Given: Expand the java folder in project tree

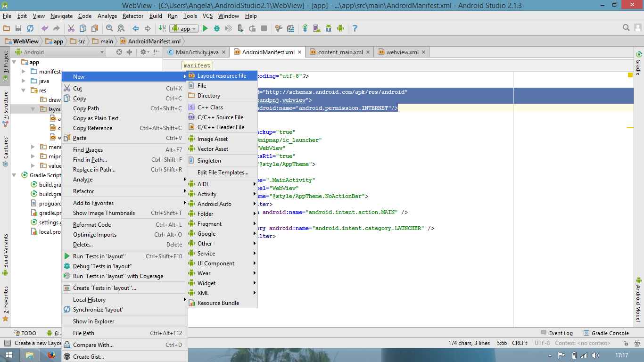Looking at the screenshot, I should pyautogui.click(x=24, y=81).
